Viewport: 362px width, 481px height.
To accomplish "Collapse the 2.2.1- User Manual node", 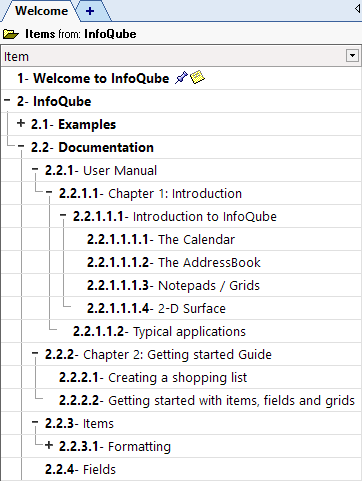I will pos(35,169).
